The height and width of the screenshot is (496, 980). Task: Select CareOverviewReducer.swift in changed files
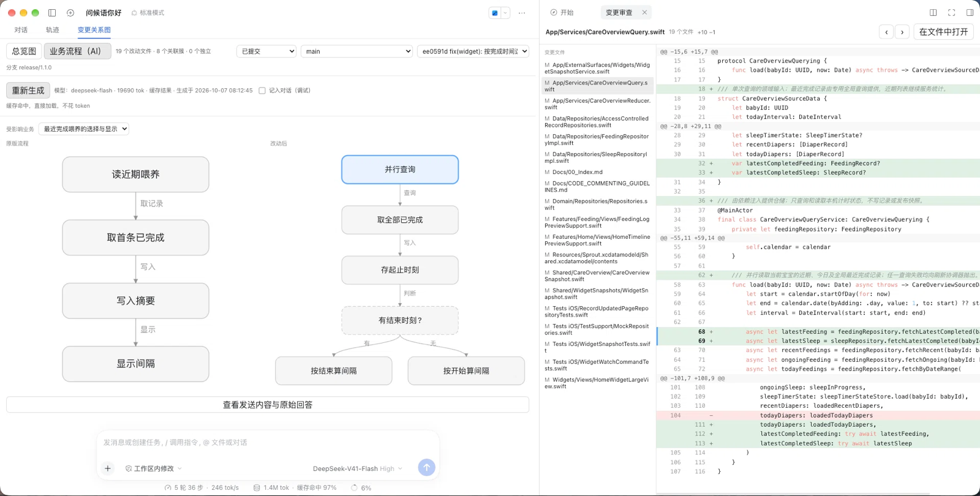coord(598,104)
